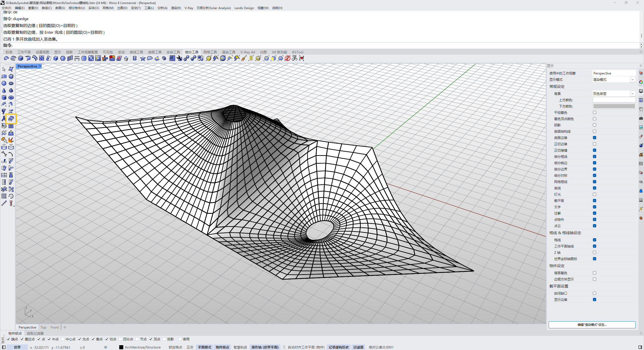This screenshot has height=350, width=644.
Task: Open the Perspective viewport title dropdown arrow
Action: pyautogui.click(x=40, y=66)
